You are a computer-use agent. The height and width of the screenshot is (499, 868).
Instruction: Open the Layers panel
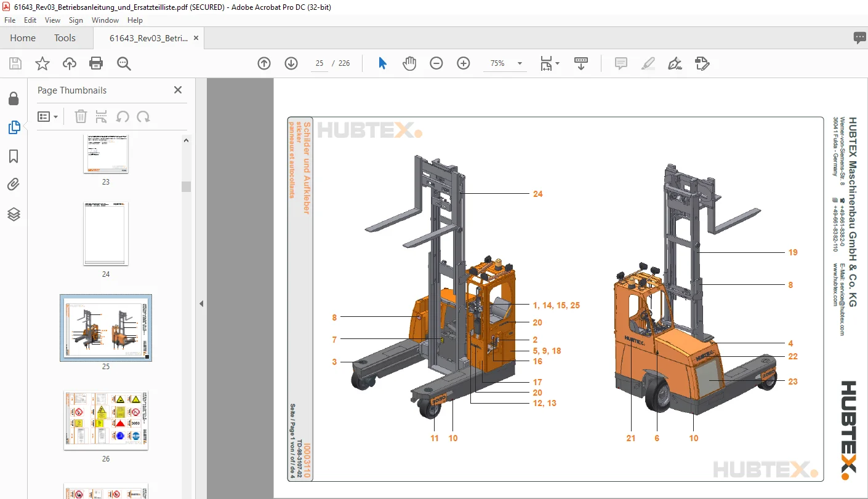pyautogui.click(x=14, y=214)
